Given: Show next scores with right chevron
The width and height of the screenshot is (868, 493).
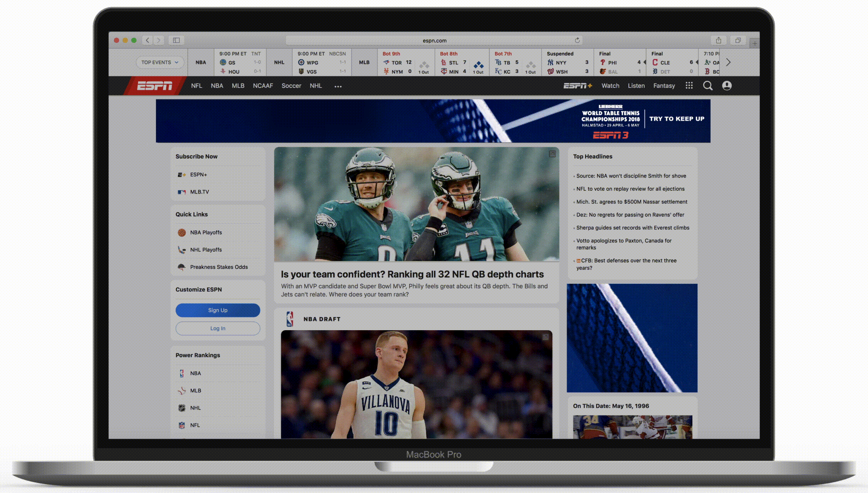Looking at the screenshot, I should 728,62.
